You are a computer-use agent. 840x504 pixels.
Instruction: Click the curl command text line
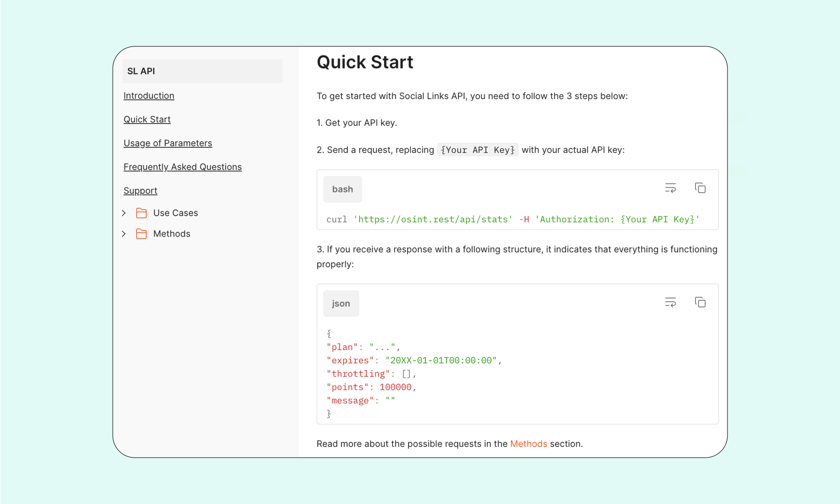[512, 219]
